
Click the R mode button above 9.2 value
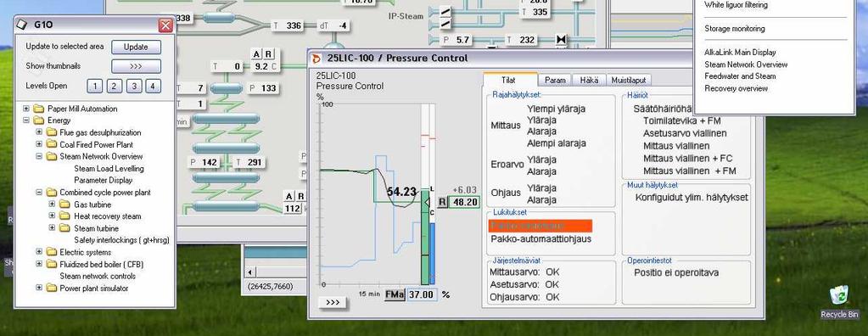tap(268, 54)
